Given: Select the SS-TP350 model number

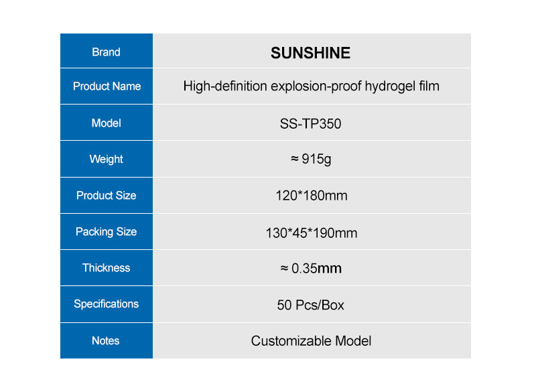Looking at the screenshot, I should (x=310, y=124).
